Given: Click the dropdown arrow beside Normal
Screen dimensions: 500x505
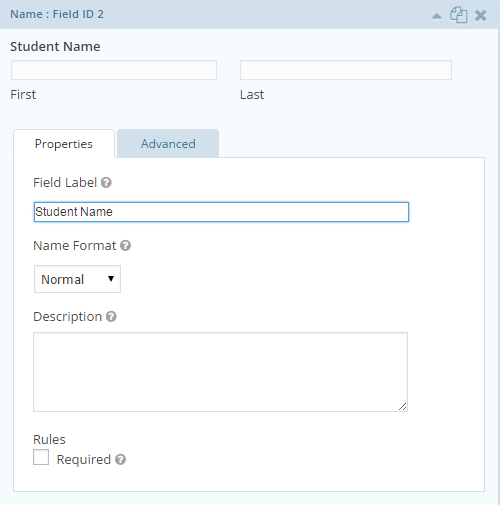Looking at the screenshot, I should tap(111, 279).
